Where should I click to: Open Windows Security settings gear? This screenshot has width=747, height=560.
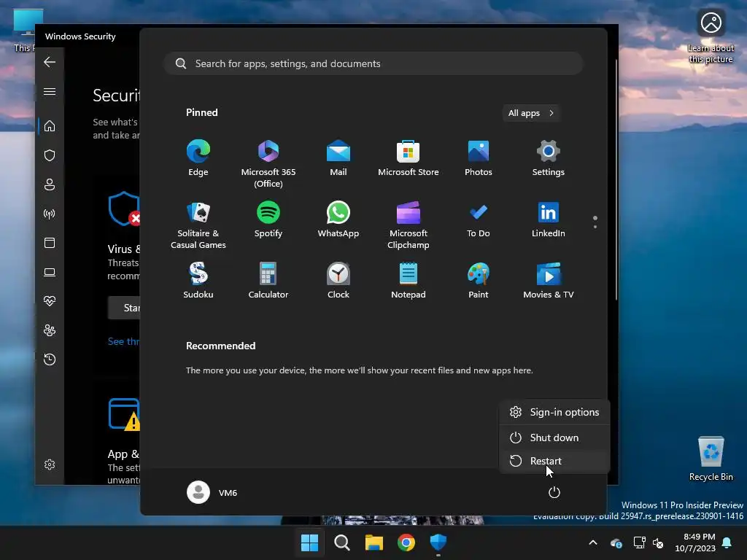pos(50,464)
